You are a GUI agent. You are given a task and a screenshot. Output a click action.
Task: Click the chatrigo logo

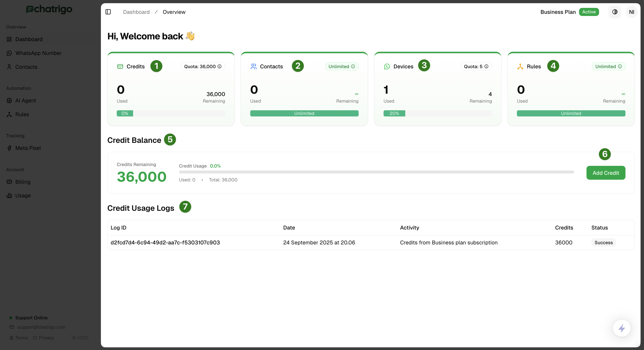[x=49, y=9]
